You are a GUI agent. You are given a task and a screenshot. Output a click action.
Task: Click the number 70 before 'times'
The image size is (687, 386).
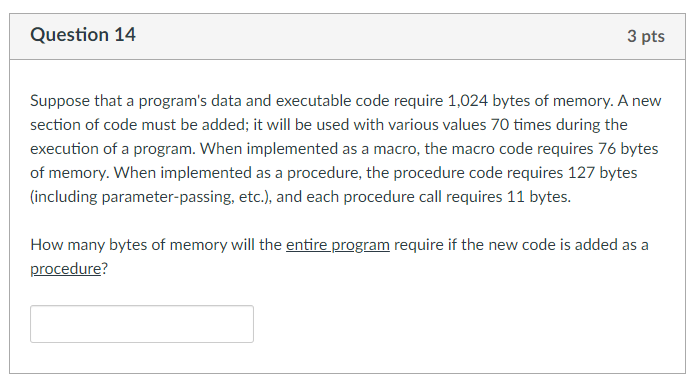coord(499,125)
